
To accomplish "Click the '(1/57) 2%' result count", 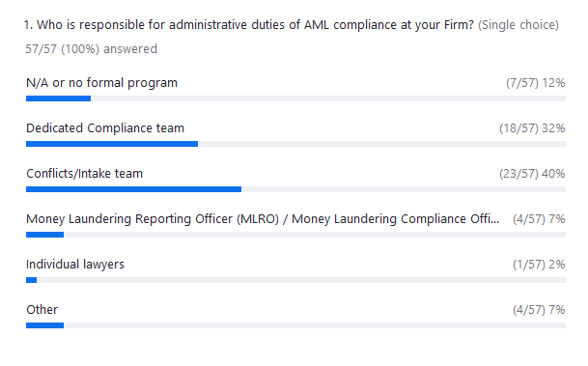I will tap(539, 264).
